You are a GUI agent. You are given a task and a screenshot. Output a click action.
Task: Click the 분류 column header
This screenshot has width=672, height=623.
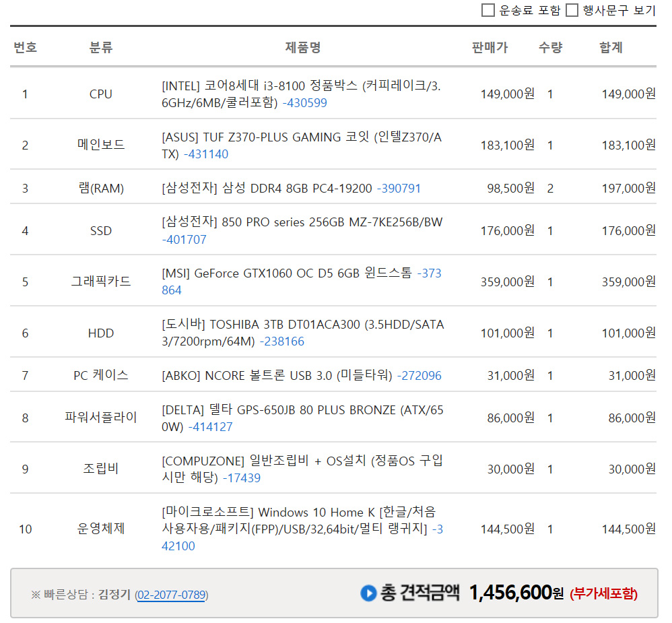[x=101, y=47]
